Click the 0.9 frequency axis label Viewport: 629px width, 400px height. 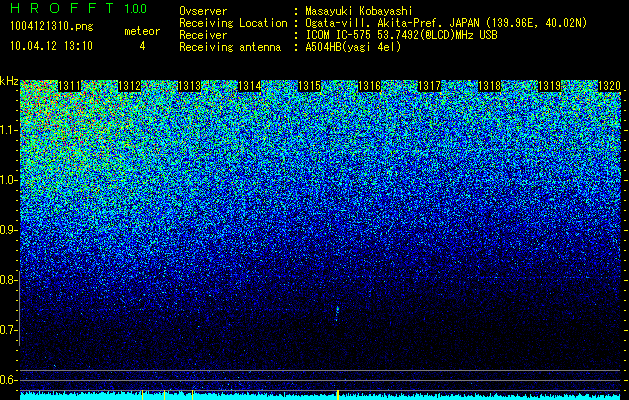coord(8,230)
